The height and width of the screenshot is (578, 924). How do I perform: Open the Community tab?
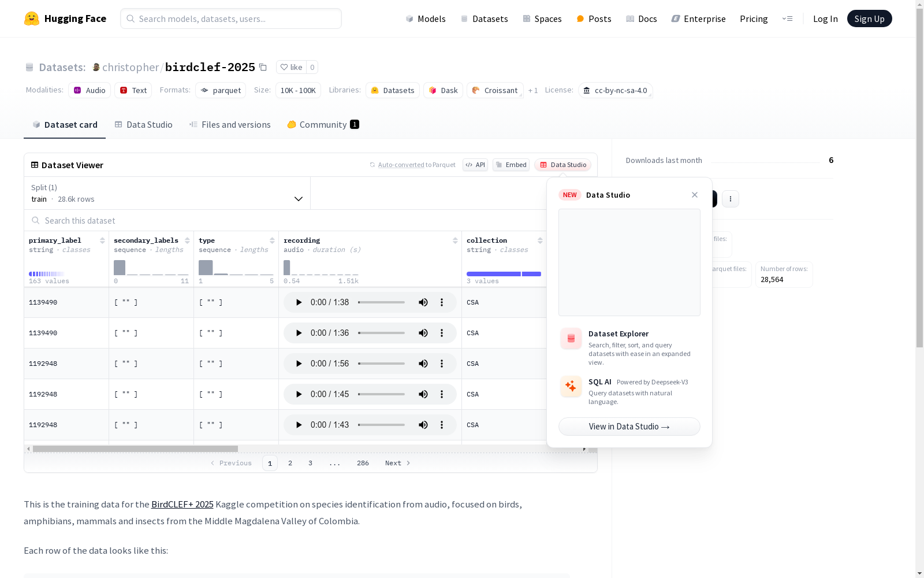[323, 125]
